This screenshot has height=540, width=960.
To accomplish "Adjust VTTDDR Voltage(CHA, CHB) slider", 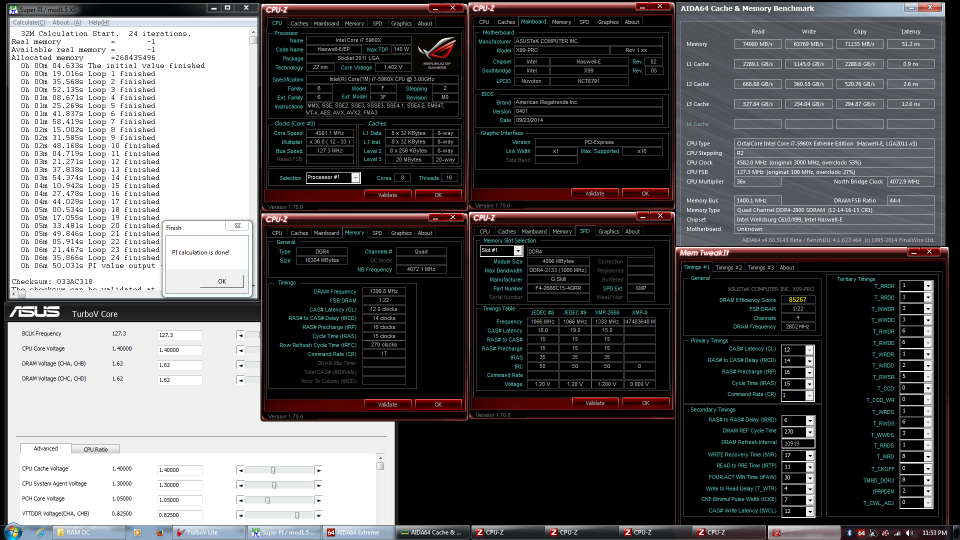I will [297, 515].
